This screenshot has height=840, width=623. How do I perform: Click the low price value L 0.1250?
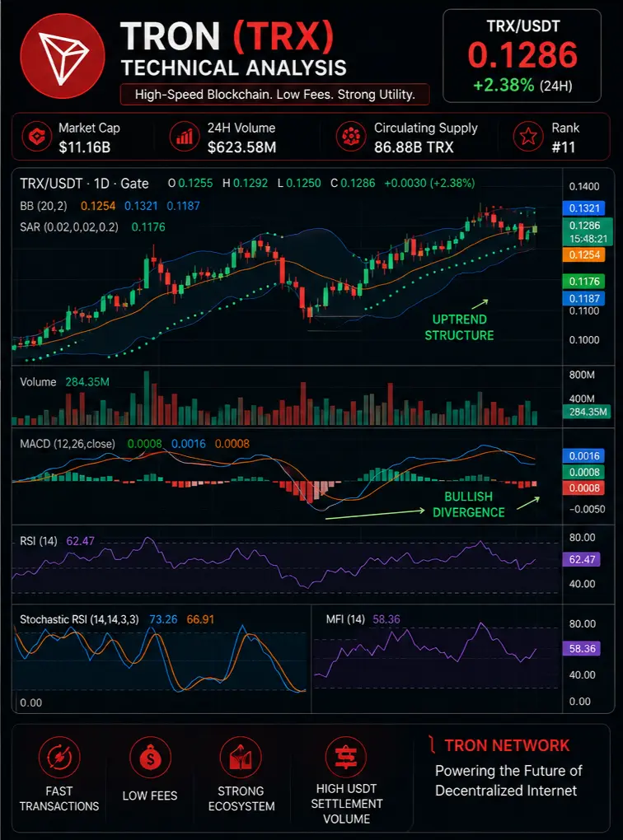[299, 183]
